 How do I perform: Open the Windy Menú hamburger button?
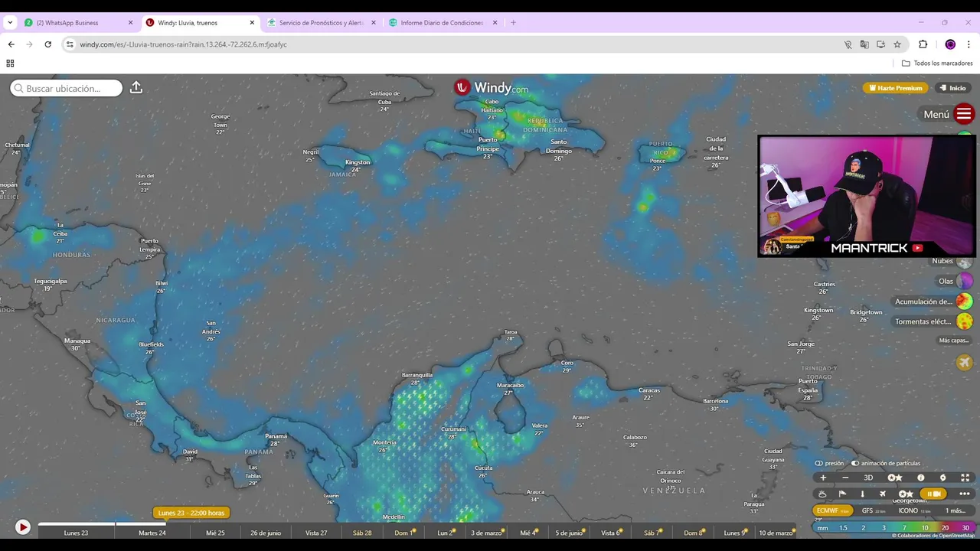pyautogui.click(x=964, y=114)
